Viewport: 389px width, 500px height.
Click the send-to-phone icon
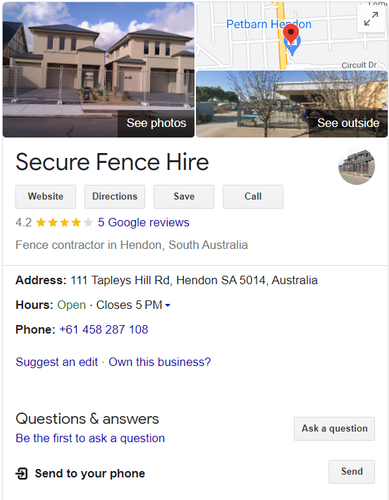pyautogui.click(x=22, y=473)
